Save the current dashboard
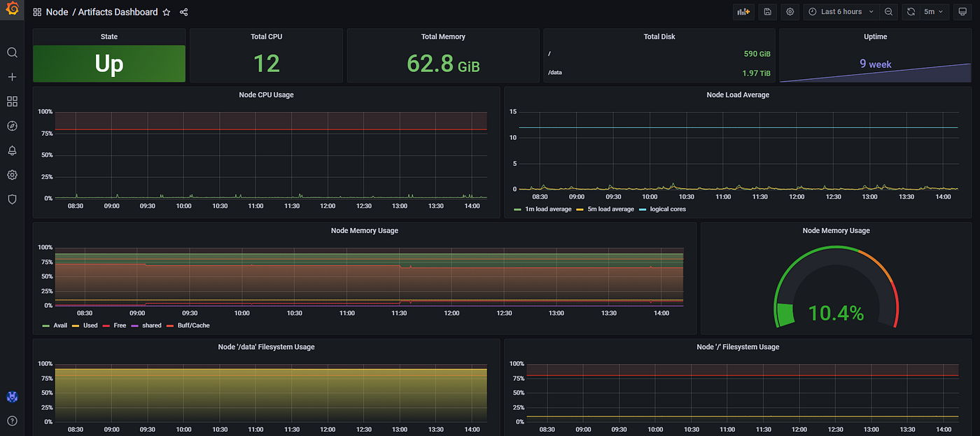This screenshot has height=436, width=980. [766, 12]
